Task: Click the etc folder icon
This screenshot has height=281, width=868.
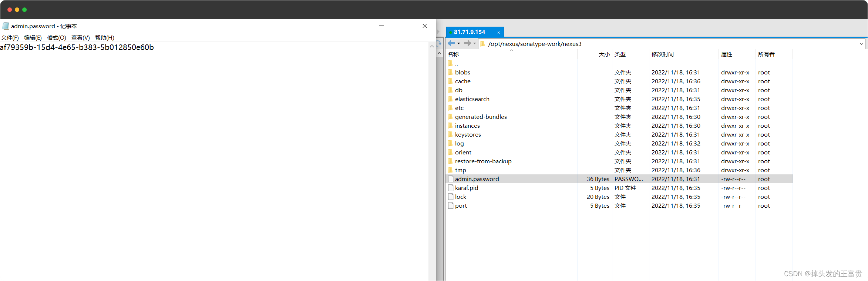Action: pyautogui.click(x=450, y=108)
